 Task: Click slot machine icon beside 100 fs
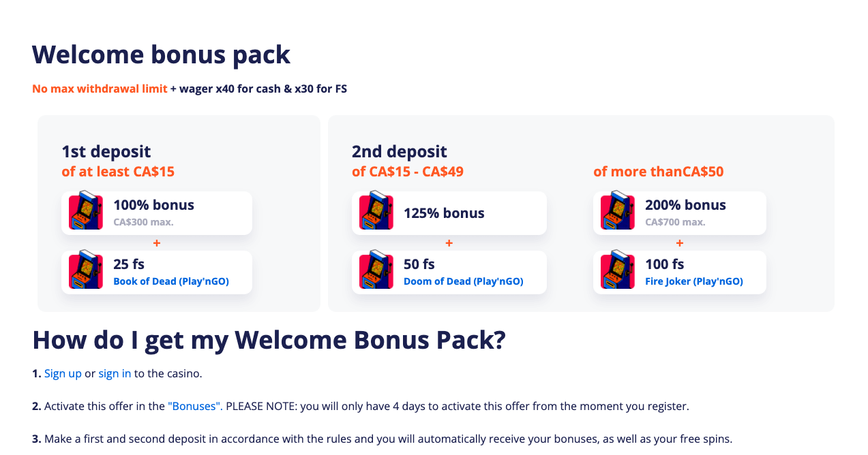point(618,270)
